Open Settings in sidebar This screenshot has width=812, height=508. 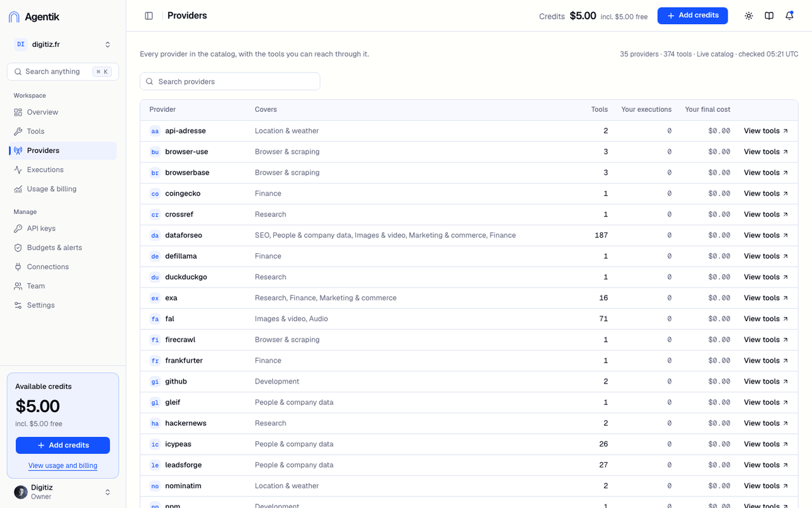coord(63,305)
